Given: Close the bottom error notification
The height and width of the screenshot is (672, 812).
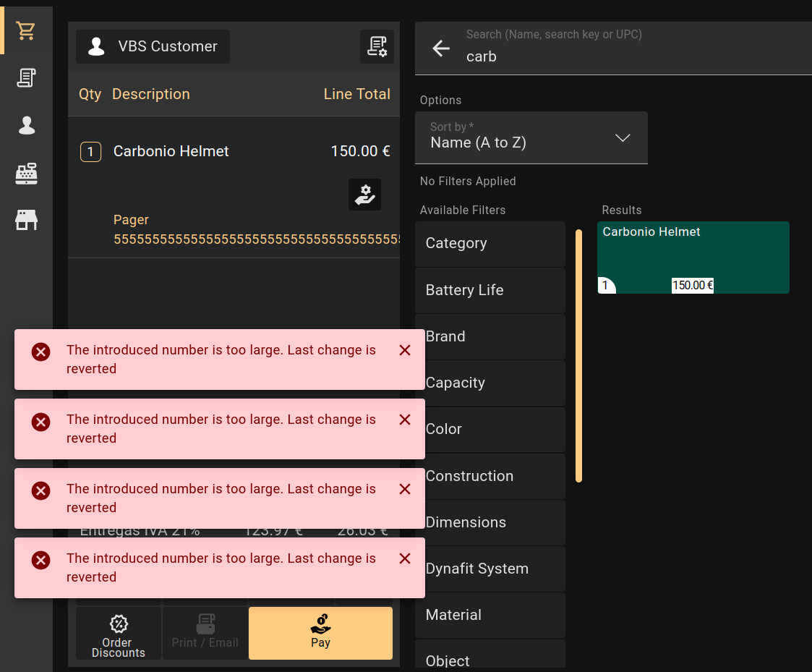Looking at the screenshot, I should pyautogui.click(x=405, y=558).
